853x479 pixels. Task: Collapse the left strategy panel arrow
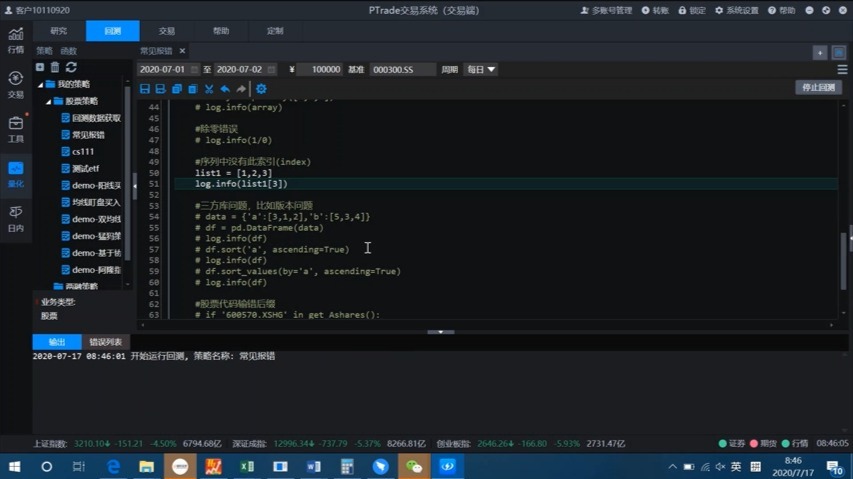pyautogui.click(x=135, y=185)
